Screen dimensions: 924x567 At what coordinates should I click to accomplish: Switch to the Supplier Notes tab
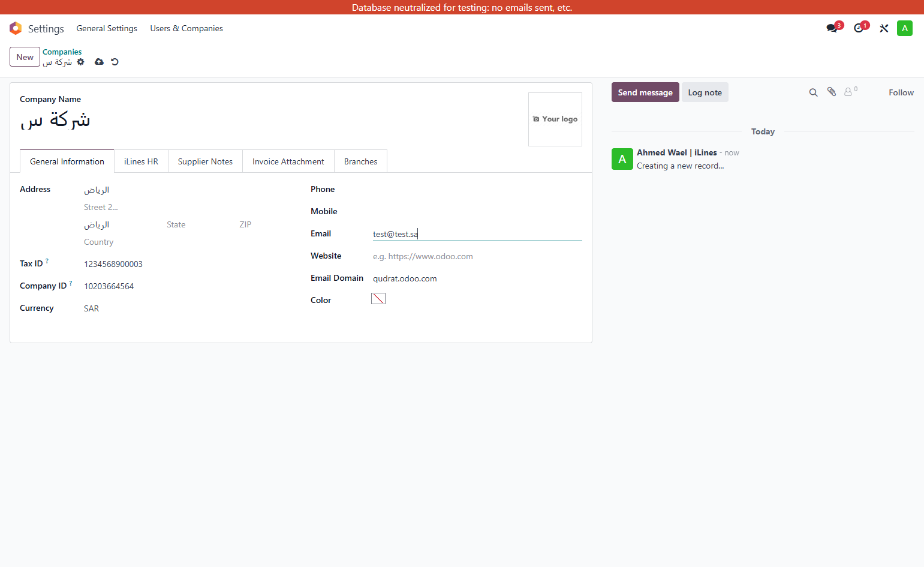[x=205, y=161]
